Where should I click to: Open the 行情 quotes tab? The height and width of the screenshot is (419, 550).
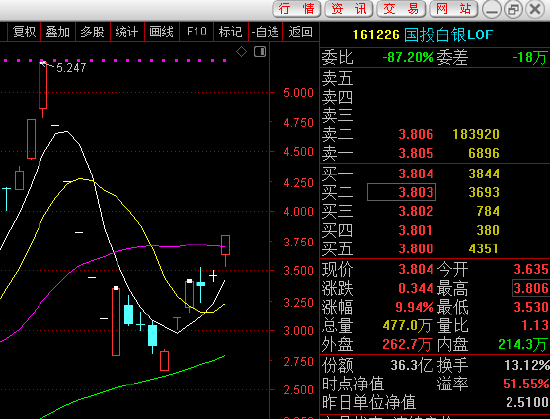(296, 9)
